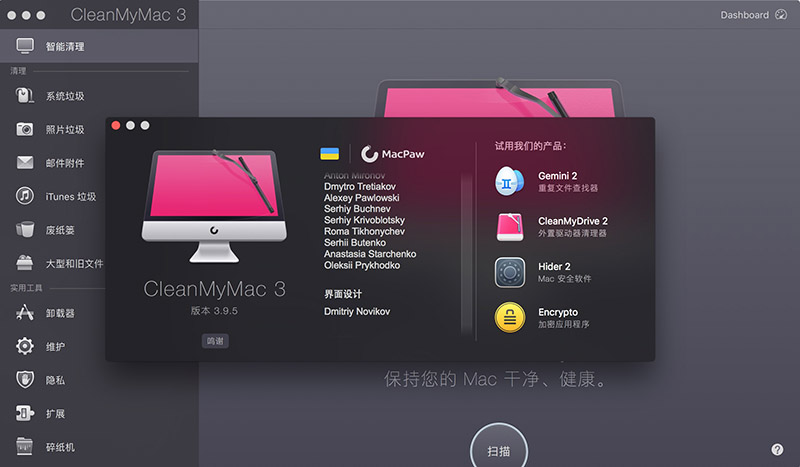Image resolution: width=800 pixels, height=467 pixels.
Task: Click 试用我们的产品 heading
Action: tap(531, 146)
